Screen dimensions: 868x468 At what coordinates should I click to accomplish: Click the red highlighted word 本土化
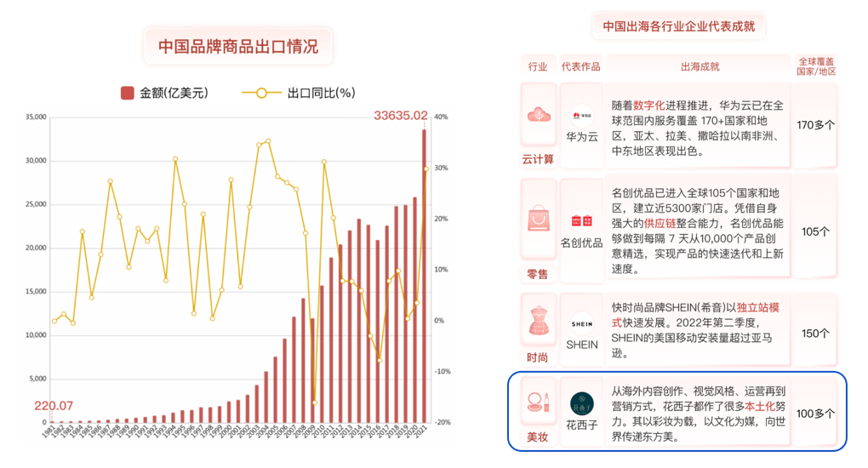point(759,406)
